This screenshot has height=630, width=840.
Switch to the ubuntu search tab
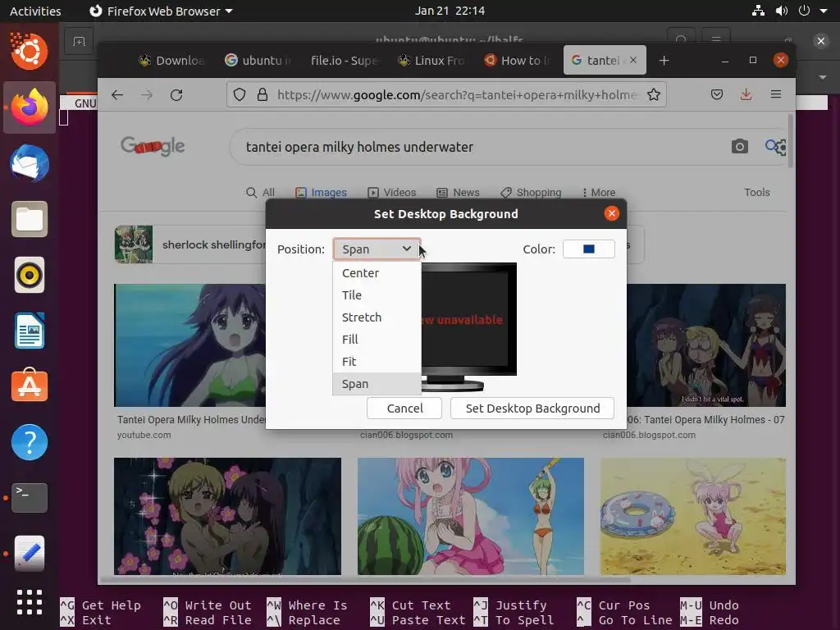coord(258,61)
